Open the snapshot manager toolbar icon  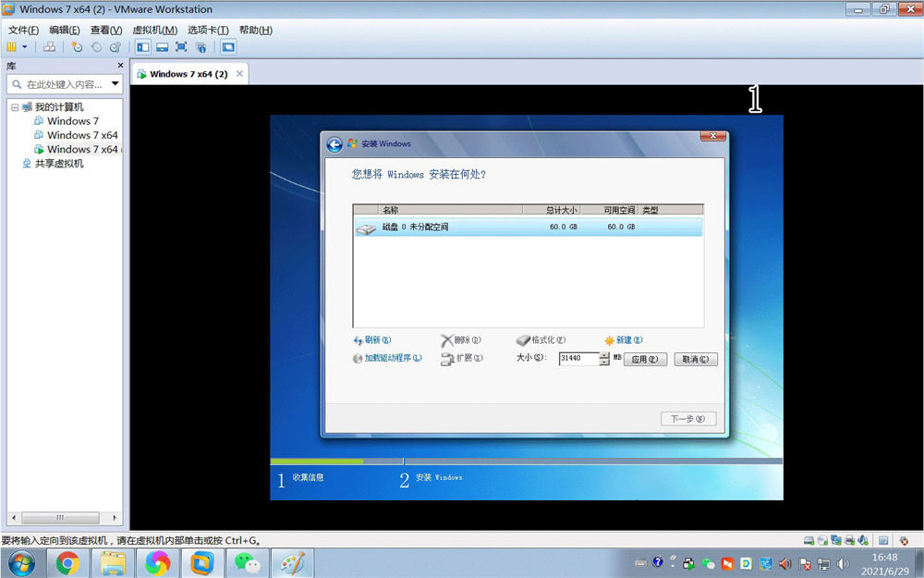pyautogui.click(x=115, y=47)
